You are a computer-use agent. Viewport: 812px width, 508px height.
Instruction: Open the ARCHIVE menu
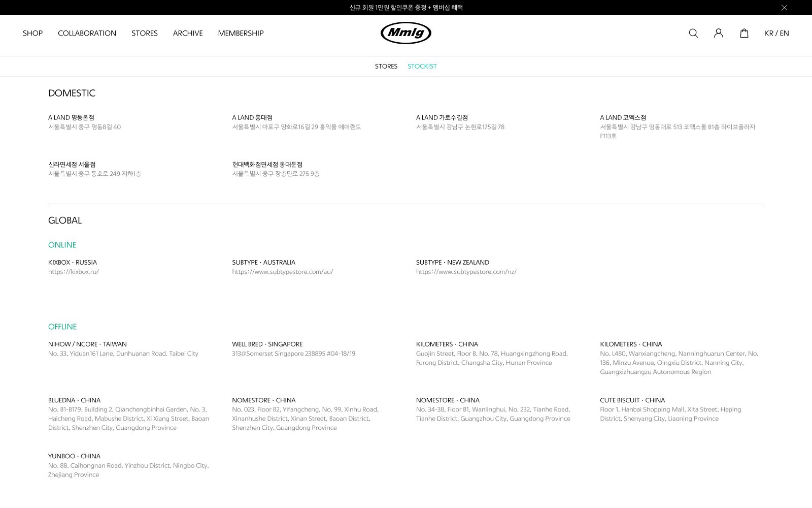(188, 33)
